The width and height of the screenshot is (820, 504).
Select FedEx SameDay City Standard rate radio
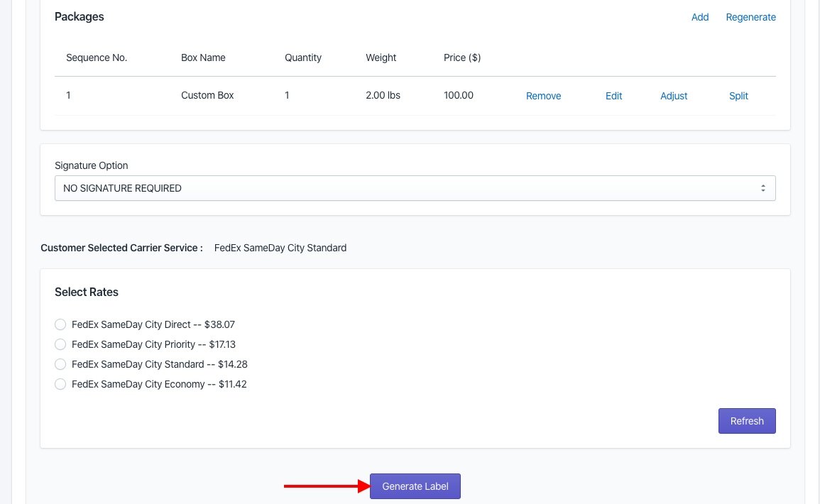(x=60, y=364)
